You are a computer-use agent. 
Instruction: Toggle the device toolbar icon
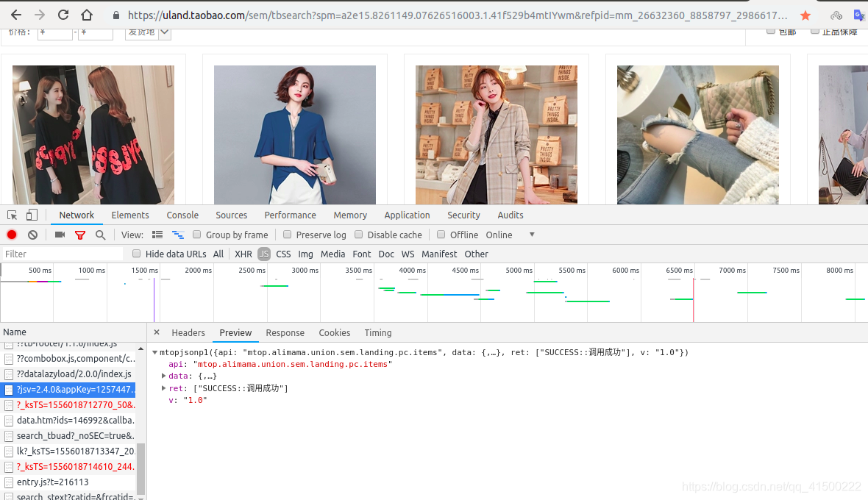32,215
